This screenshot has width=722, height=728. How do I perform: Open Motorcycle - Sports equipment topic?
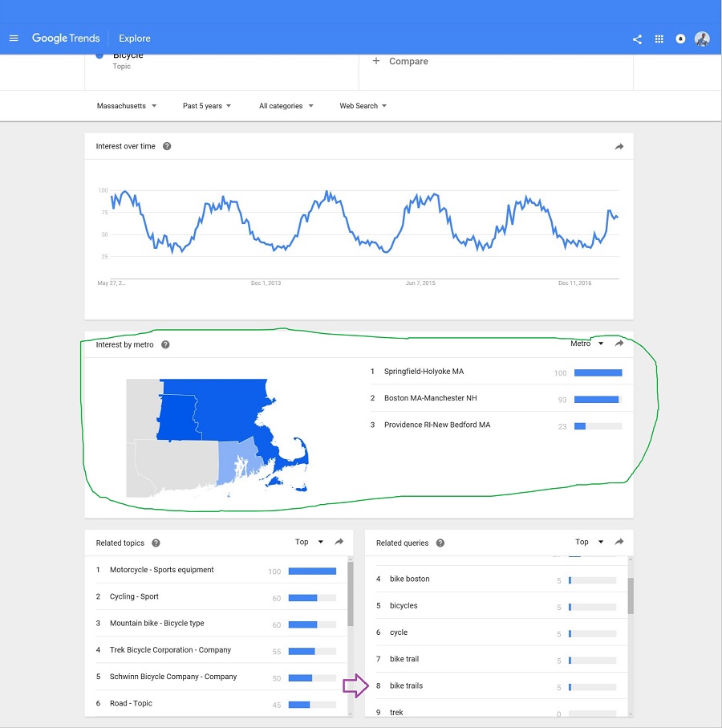click(217, 570)
